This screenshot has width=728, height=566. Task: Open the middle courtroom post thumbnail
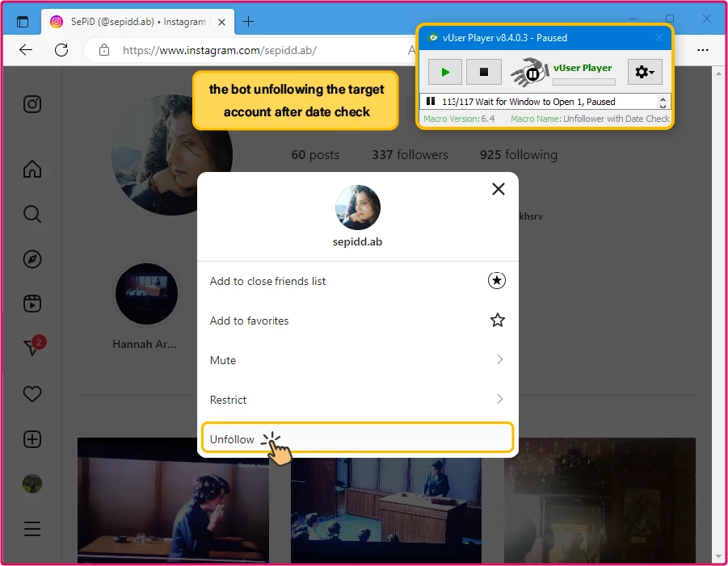click(386, 510)
